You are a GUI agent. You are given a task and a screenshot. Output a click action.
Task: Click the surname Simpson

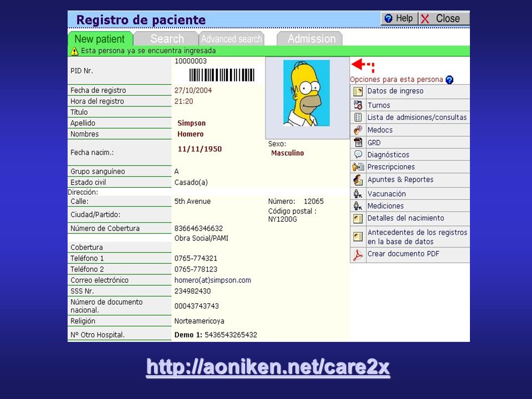coord(191,123)
